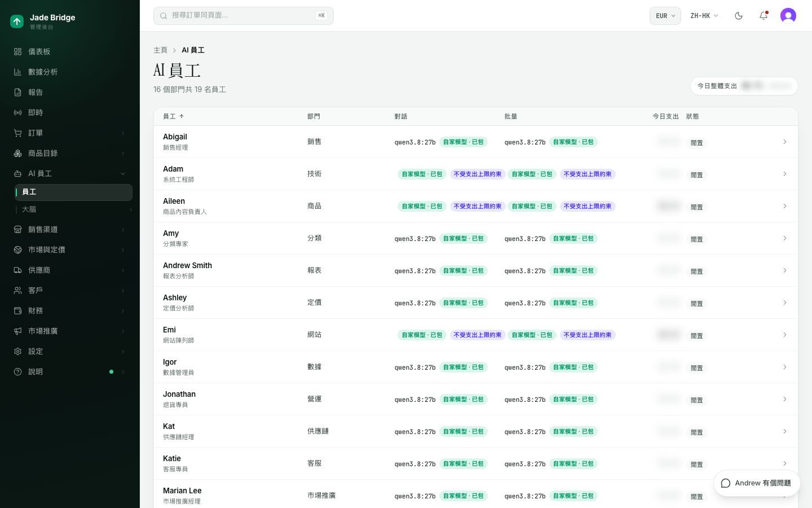Open the EUR currency dropdown

click(665, 16)
